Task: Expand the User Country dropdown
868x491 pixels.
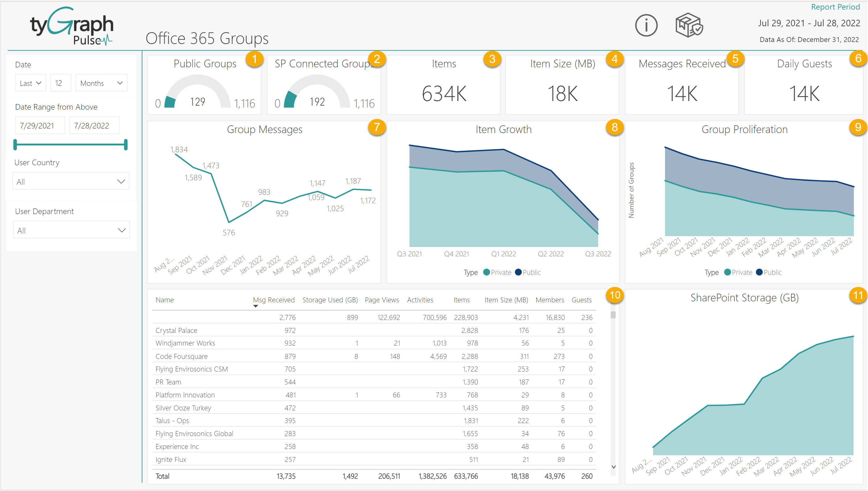Action: (x=70, y=181)
